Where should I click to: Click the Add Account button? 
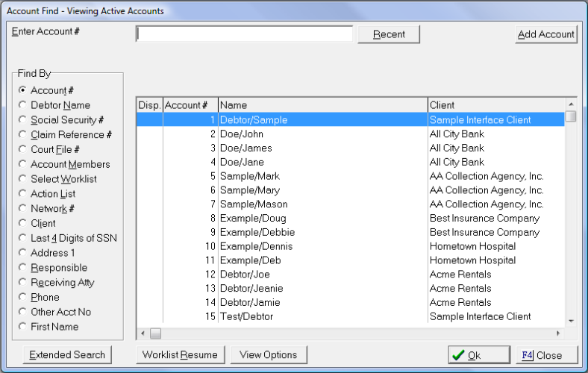[x=546, y=34]
